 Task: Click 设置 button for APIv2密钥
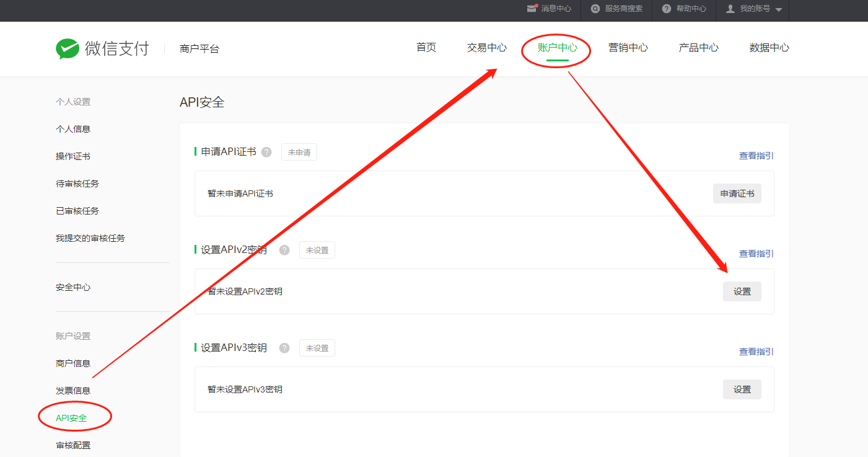[742, 291]
